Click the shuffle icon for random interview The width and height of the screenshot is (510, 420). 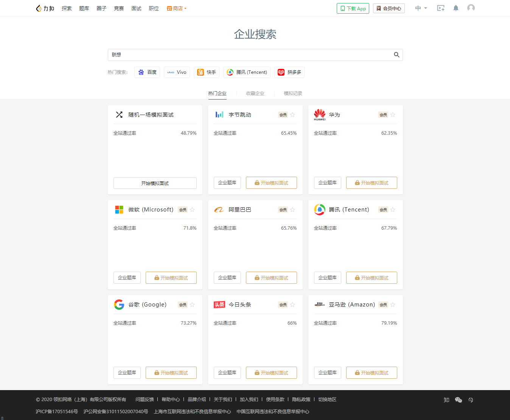click(119, 115)
